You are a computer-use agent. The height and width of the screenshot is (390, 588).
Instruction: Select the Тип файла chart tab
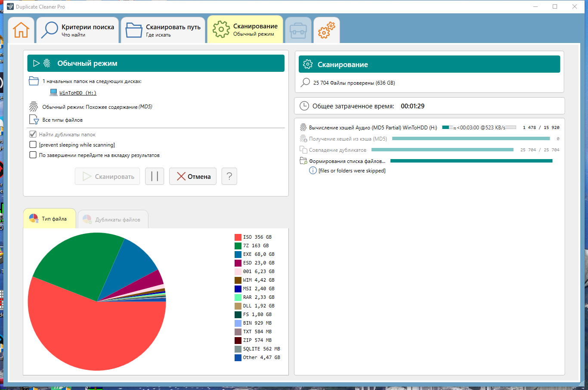pos(50,219)
